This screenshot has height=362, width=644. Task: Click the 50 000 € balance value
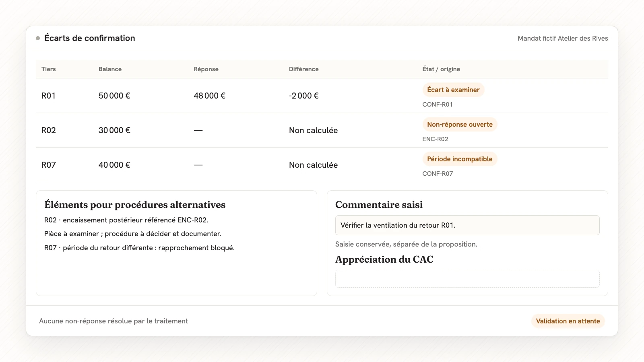(x=114, y=96)
